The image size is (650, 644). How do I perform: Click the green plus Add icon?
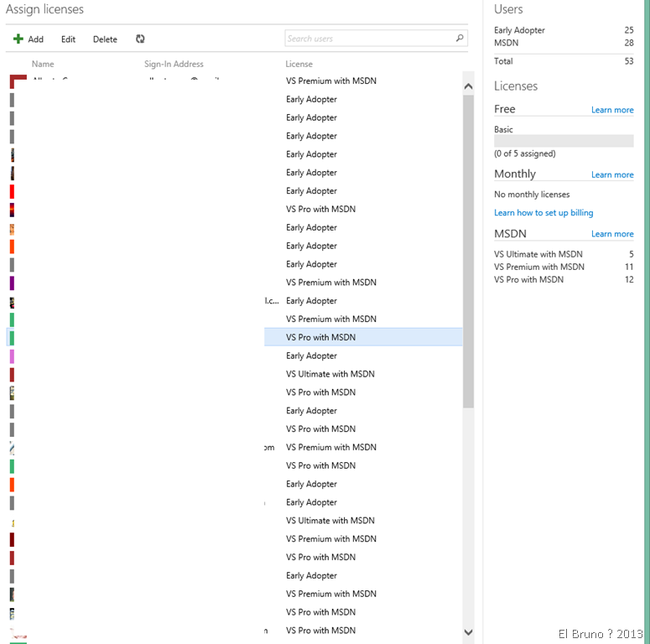[x=18, y=39]
